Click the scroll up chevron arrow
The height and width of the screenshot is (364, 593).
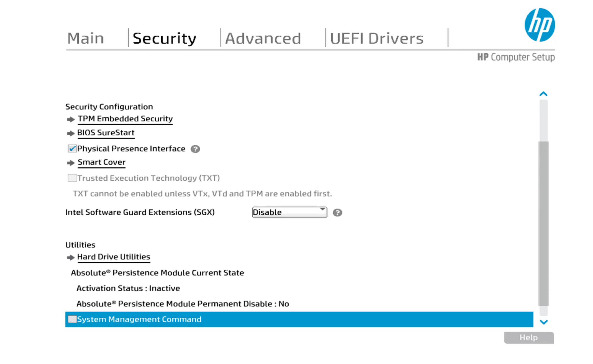click(x=543, y=94)
